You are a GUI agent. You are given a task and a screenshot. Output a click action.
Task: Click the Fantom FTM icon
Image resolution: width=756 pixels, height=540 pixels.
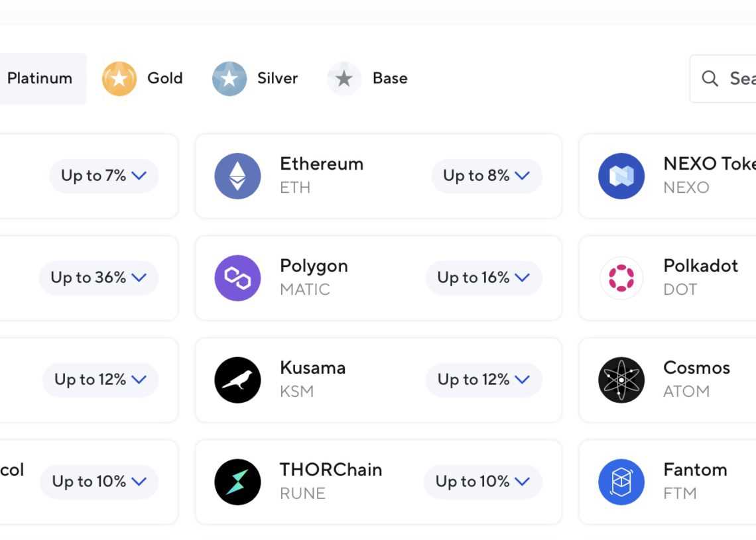coord(621,482)
